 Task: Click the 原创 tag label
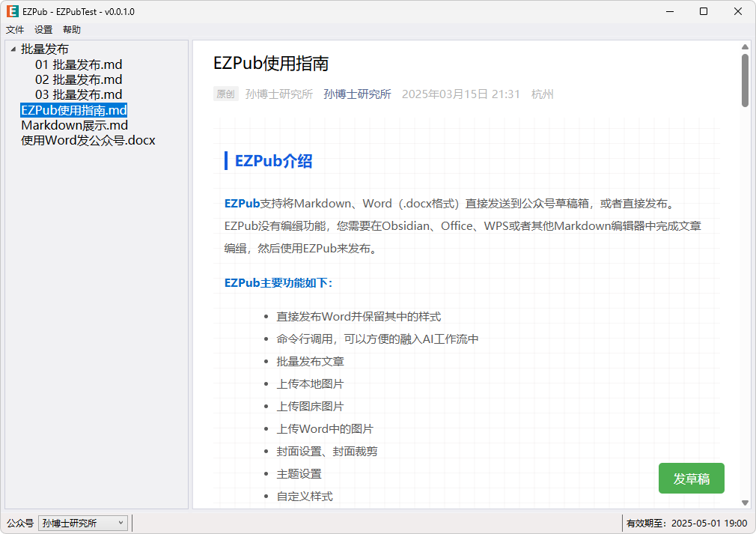tap(225, 94)
